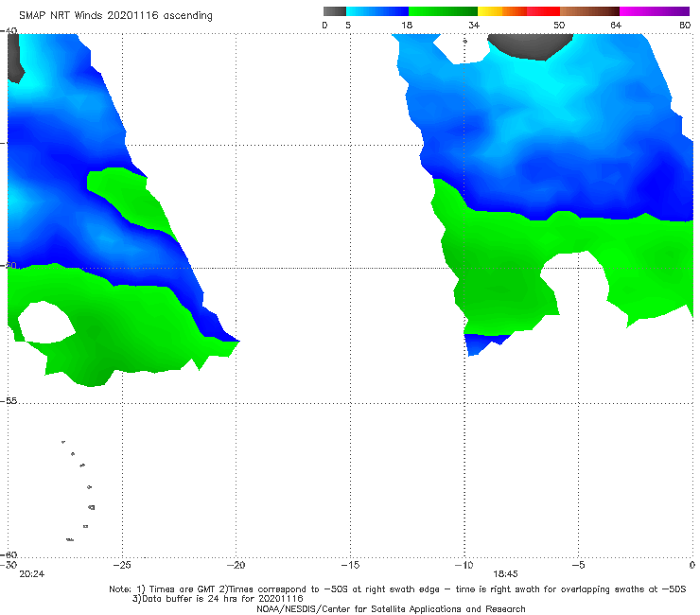
Task: Click the longitude label '-30'
Action: click(9, 565)
